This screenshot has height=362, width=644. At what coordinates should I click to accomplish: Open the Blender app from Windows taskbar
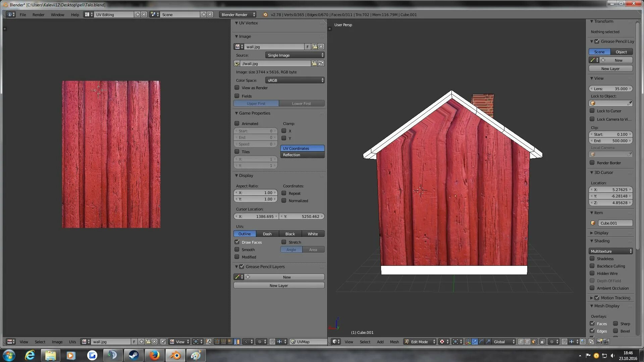click(x=175, y=355)
